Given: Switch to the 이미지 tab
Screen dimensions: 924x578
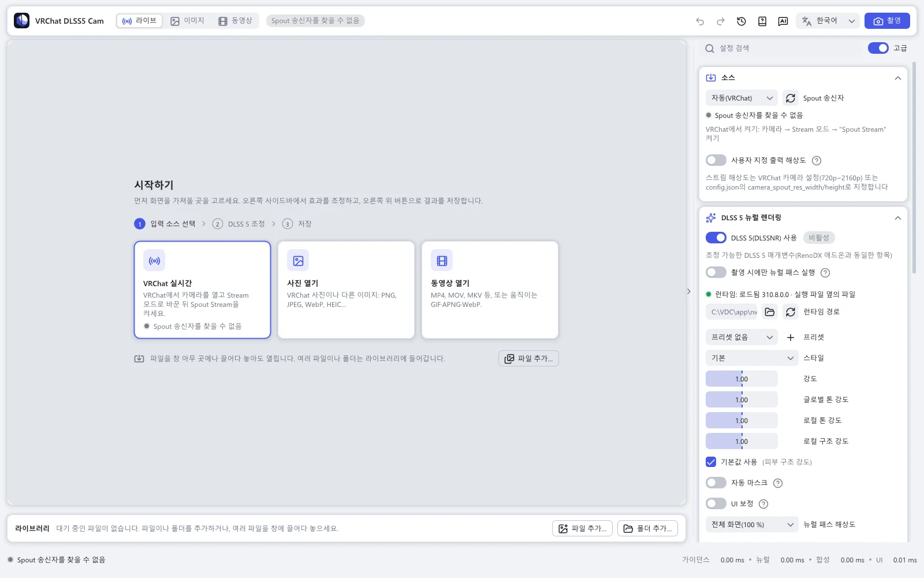Looking at the screenshot, I should pyautogui.click(x=188, y=21).
